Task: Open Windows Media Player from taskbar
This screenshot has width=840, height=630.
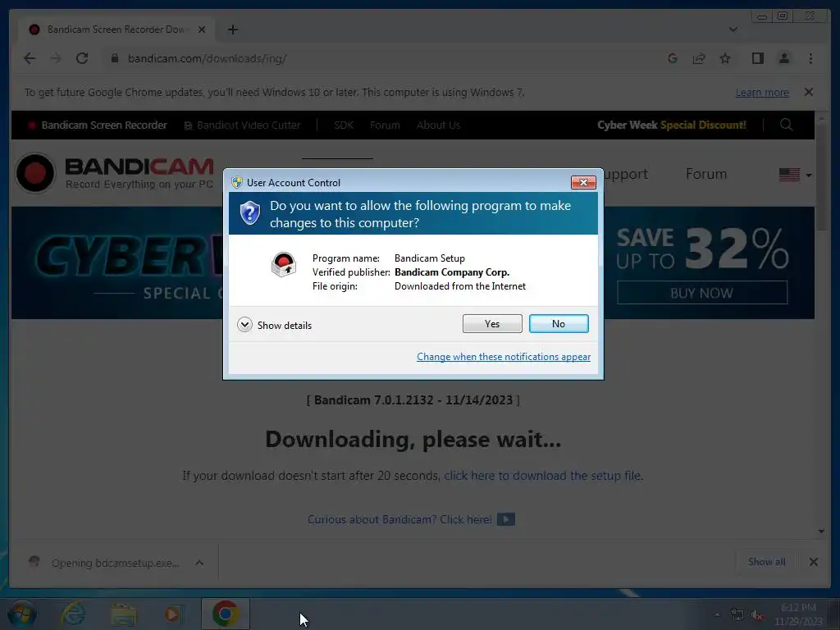Action: [172, 614]
